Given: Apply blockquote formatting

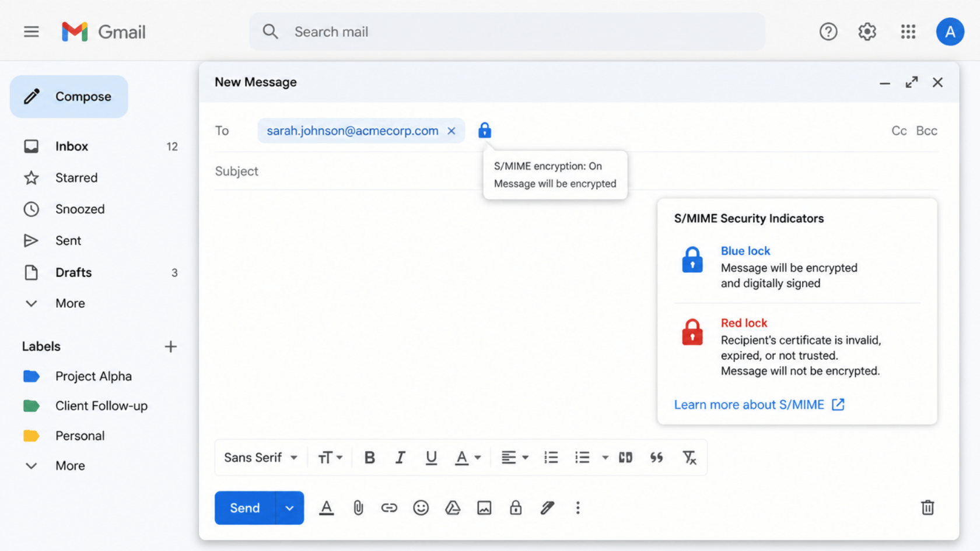Looking at the screenshot, I should pyautogui.click(x=656, y=458).
